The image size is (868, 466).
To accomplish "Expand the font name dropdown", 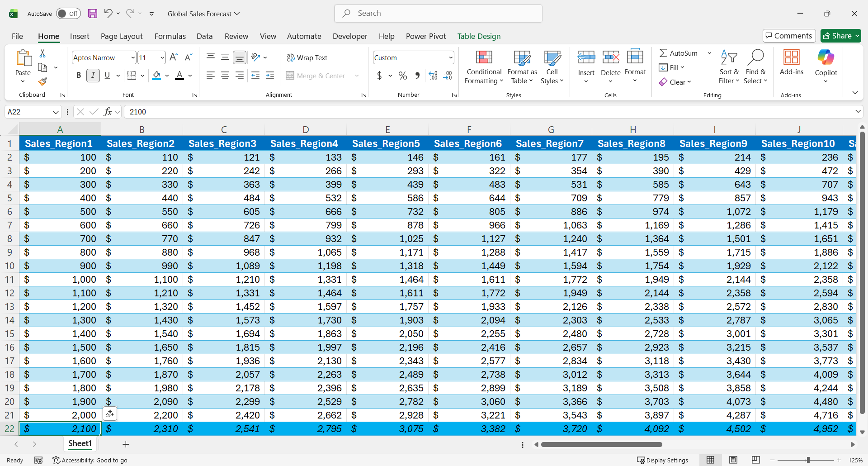I will click(x=132, y=58).
